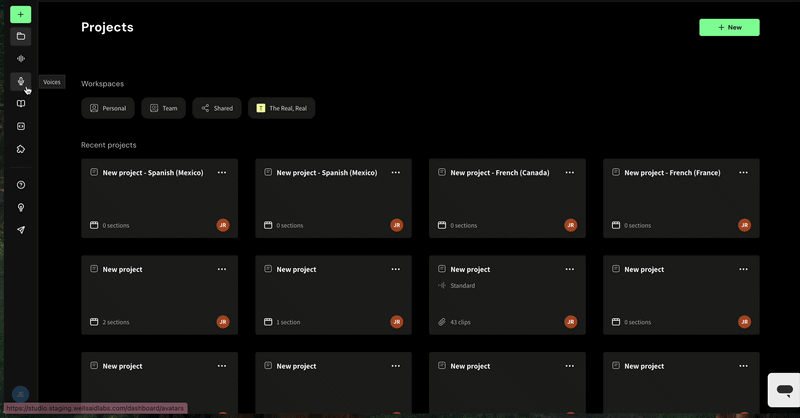
Task: Open options menu for the 2 sections project
Action: click(221, 269)
